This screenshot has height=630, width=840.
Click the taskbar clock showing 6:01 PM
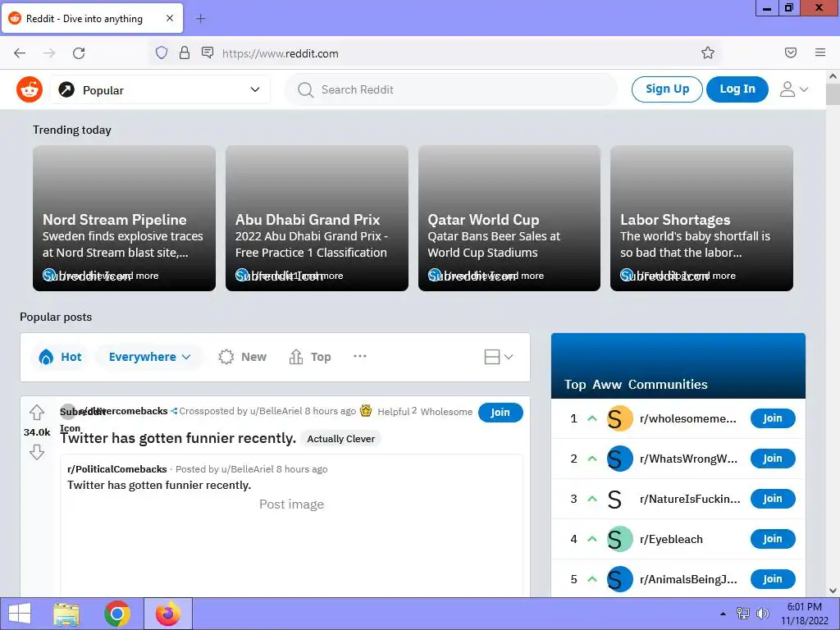pyautogui.click(x=804, y=614)
